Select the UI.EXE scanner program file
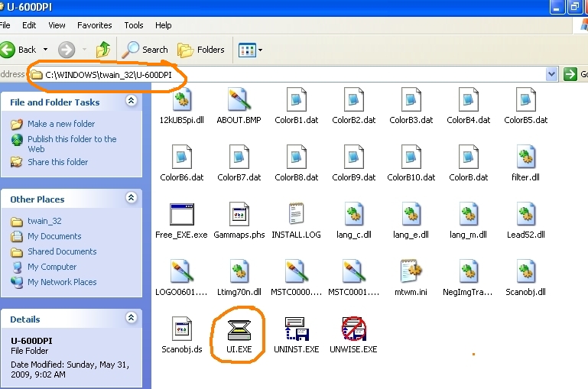Viewport: 588px width, 389px height. [239, 335]
